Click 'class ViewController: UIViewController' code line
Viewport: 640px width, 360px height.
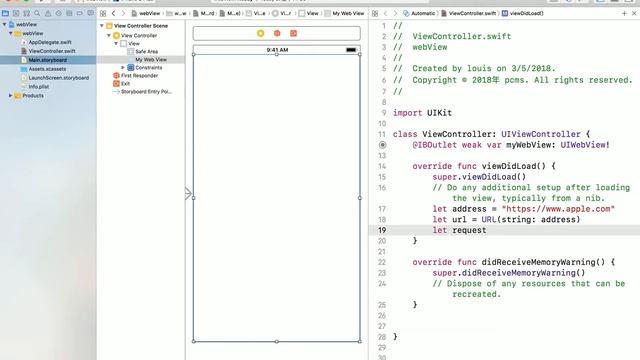tap(491, 134)
